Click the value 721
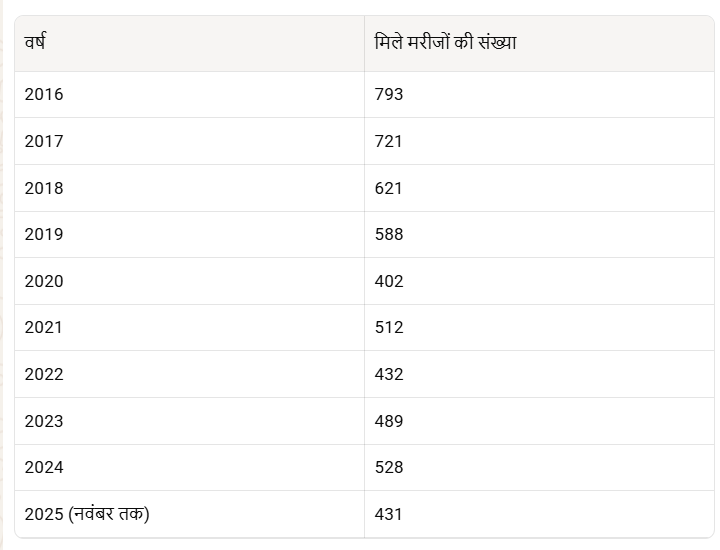The width and height of the screenshot is (720, 550). point(389,141)
